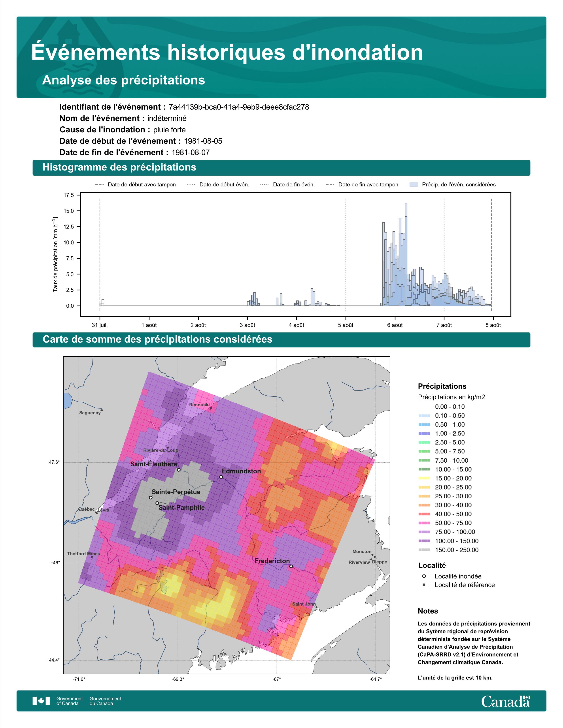The image size is (563, 728).
Task: Click the Histogramme des précipitations section header
Action: coord(281,167)
